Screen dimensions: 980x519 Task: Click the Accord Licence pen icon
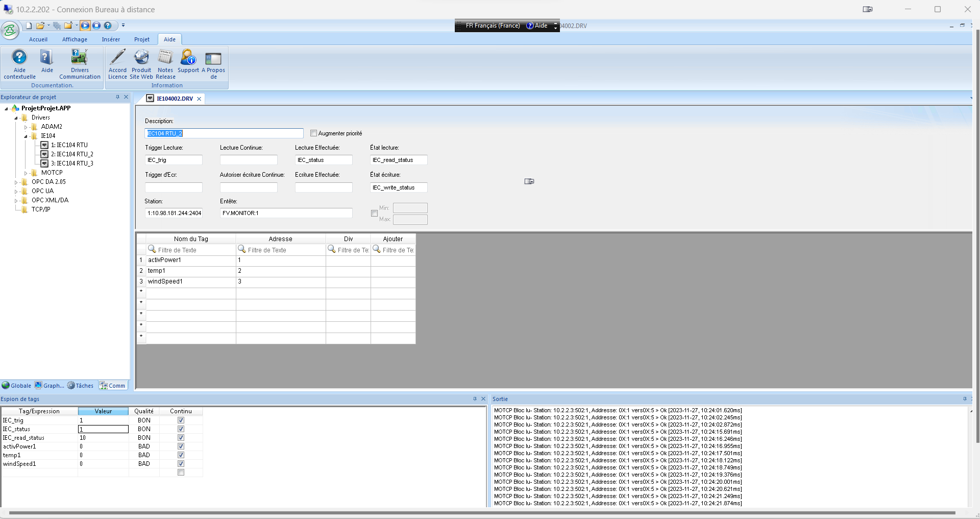click(117, 57)
